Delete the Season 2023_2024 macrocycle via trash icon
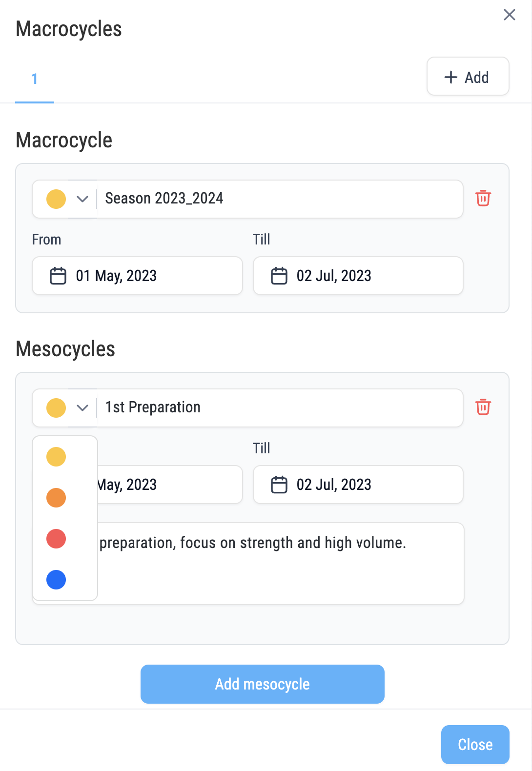Viewport: 532px width, 771px height. (483, 198)
